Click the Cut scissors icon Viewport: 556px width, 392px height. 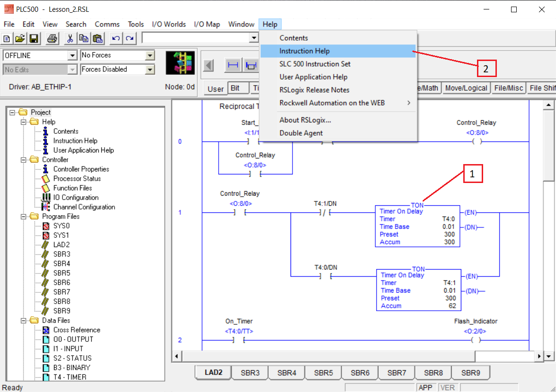70,38
